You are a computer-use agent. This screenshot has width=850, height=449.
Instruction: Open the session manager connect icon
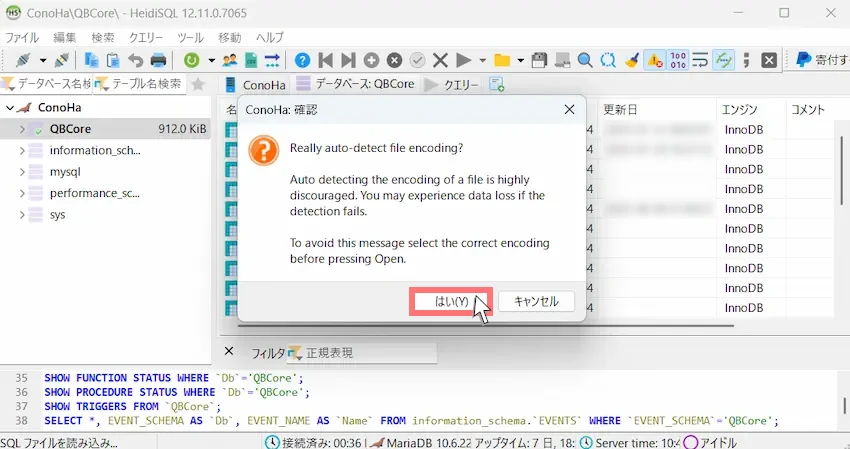22,60
